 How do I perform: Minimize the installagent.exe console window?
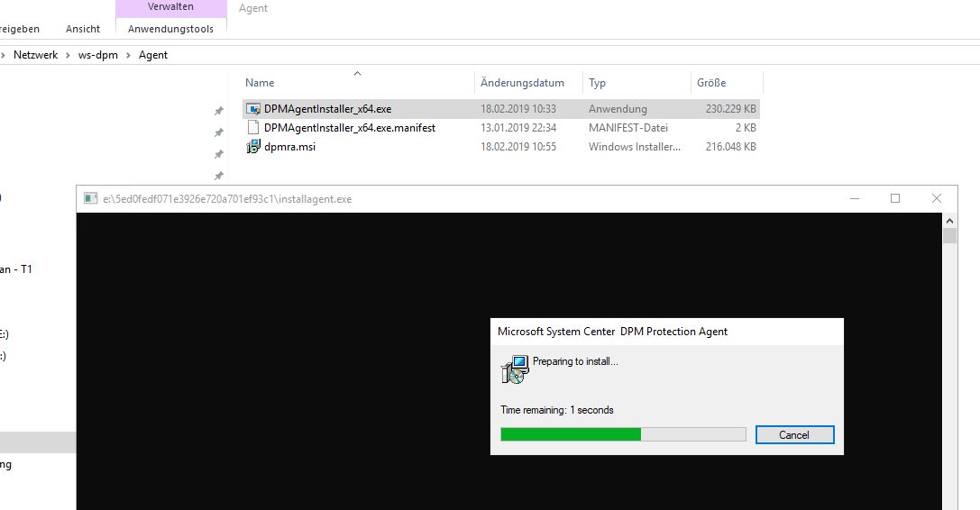855,199
